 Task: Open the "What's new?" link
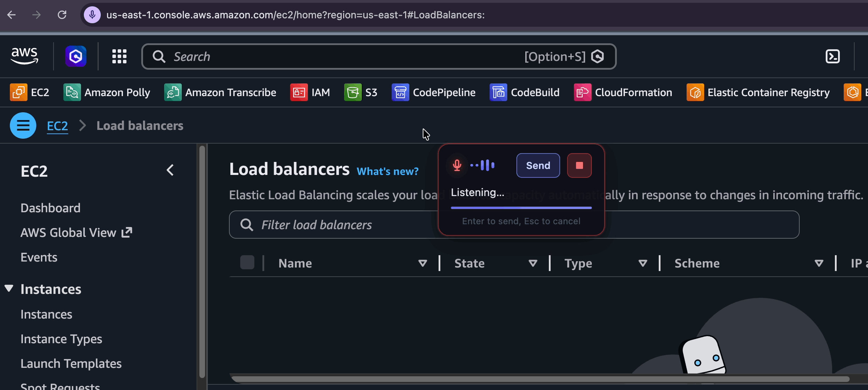point(387,171)
